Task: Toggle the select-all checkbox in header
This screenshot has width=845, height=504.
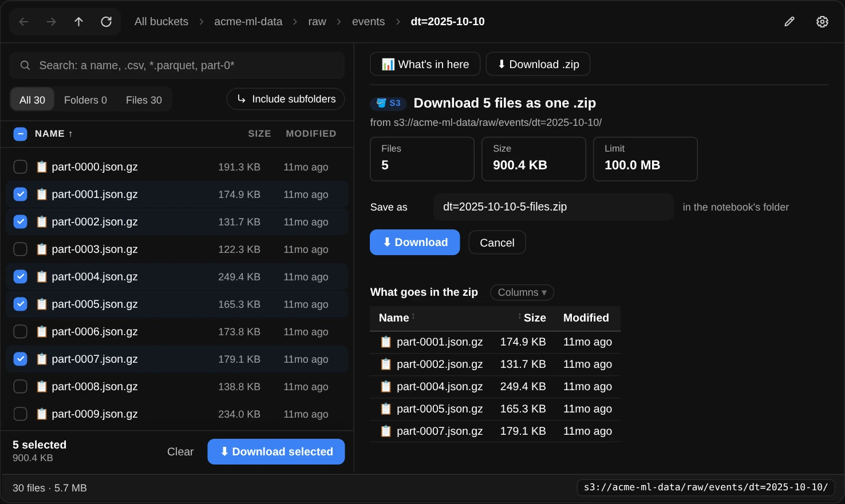Action: point(20,134)
